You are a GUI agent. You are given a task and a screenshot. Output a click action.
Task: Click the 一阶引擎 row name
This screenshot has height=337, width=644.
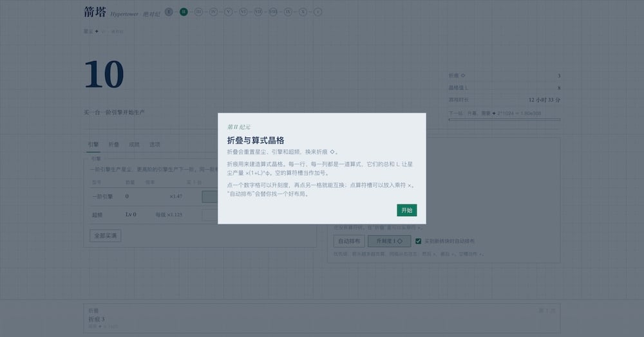(102, 196)
